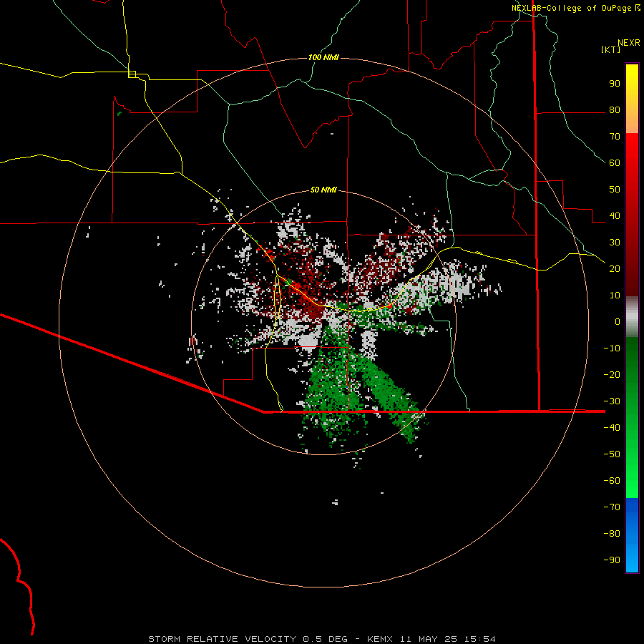The image size is (644, 644).
Task: Click the 20 value on velocity scale
Action: pos(615,268)
